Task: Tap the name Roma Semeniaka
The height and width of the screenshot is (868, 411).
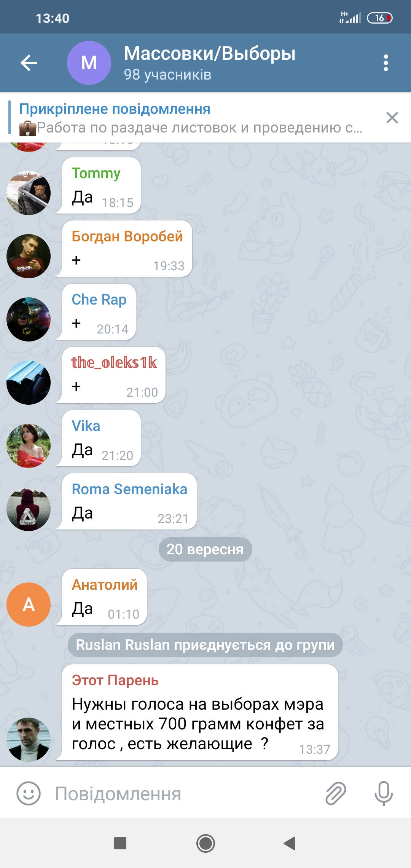Action: [129, 489]
